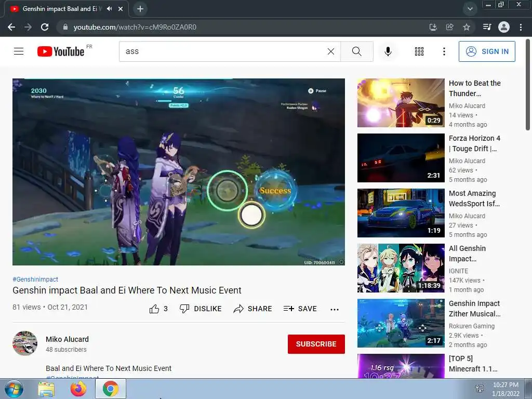This screenshot has height=399, width=532.
Task: Open a new browser tab
Action: [x=140, y=9]
